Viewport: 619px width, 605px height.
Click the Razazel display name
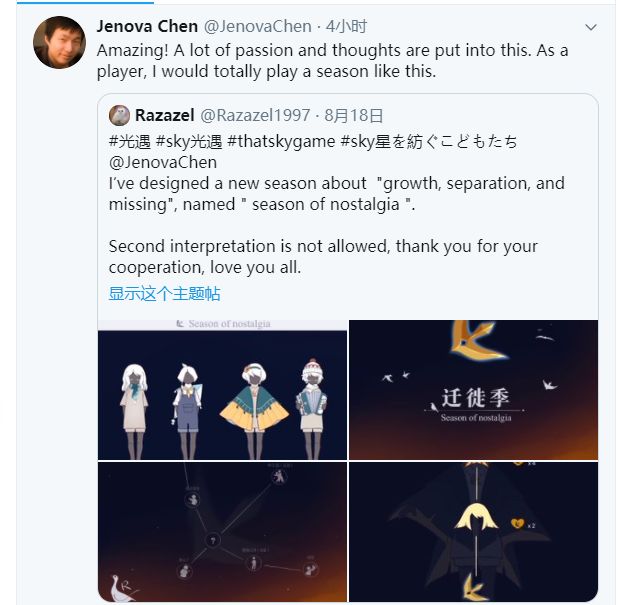[x=165, y=116]
